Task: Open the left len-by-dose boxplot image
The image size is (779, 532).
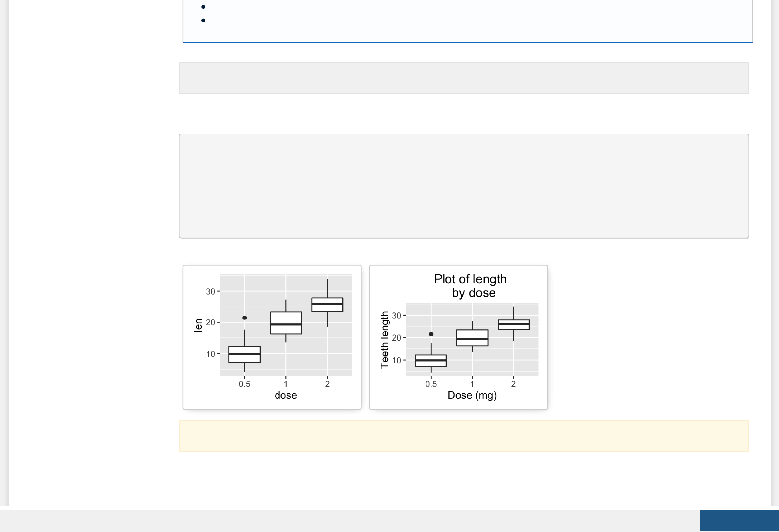Action: tap(272, 337)
